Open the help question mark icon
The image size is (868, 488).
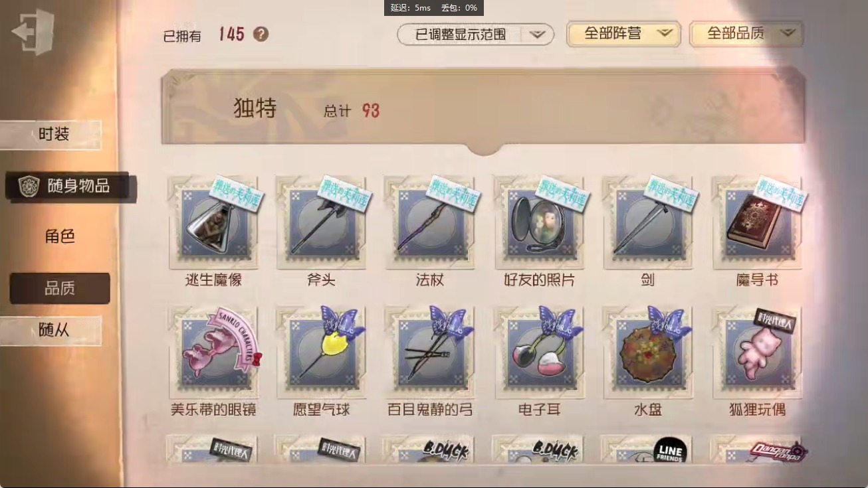pos(261,34)
